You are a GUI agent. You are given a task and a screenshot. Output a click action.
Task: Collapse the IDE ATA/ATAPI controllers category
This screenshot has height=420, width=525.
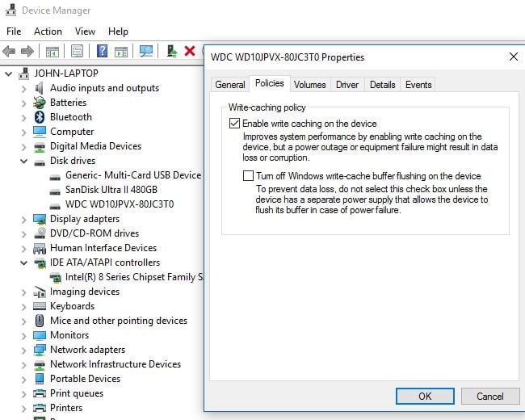click(x=23, y=263)
